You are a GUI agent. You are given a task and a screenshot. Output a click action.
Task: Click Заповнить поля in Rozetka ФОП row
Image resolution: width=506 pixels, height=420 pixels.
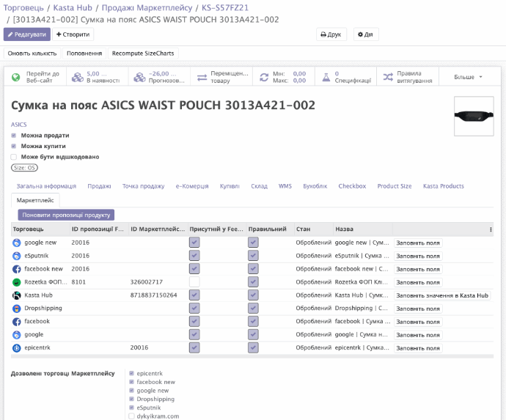pos(418,282)
